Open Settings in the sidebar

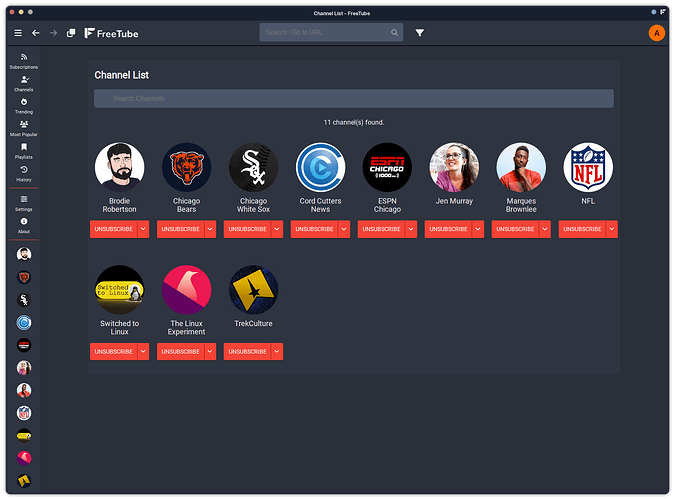24,203
